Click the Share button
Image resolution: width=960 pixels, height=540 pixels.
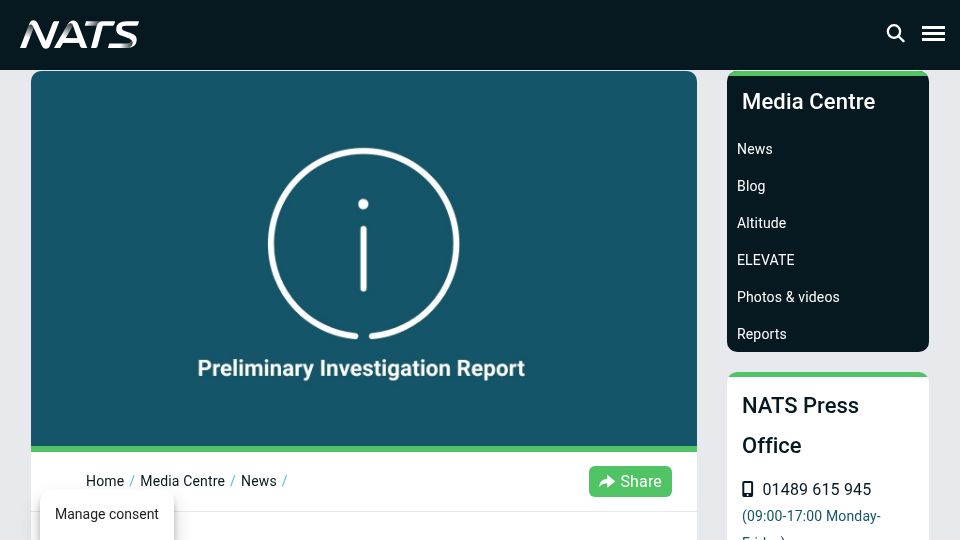pos(630,481)
